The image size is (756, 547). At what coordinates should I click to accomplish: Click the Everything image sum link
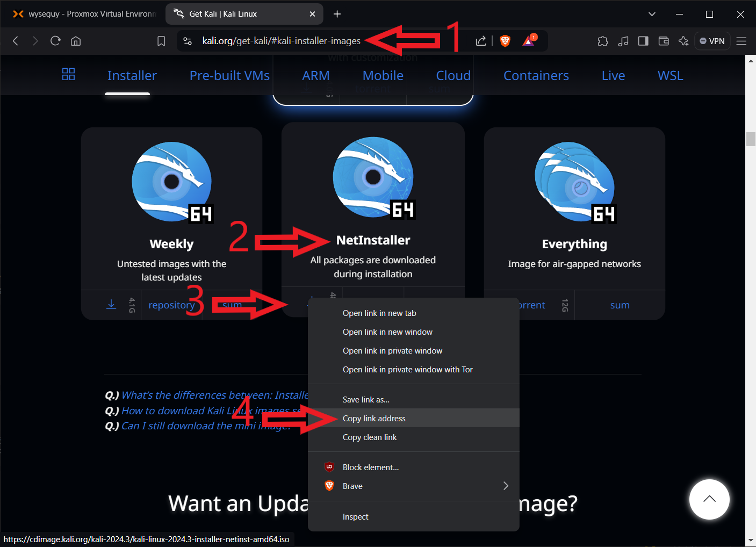(620, 305)
